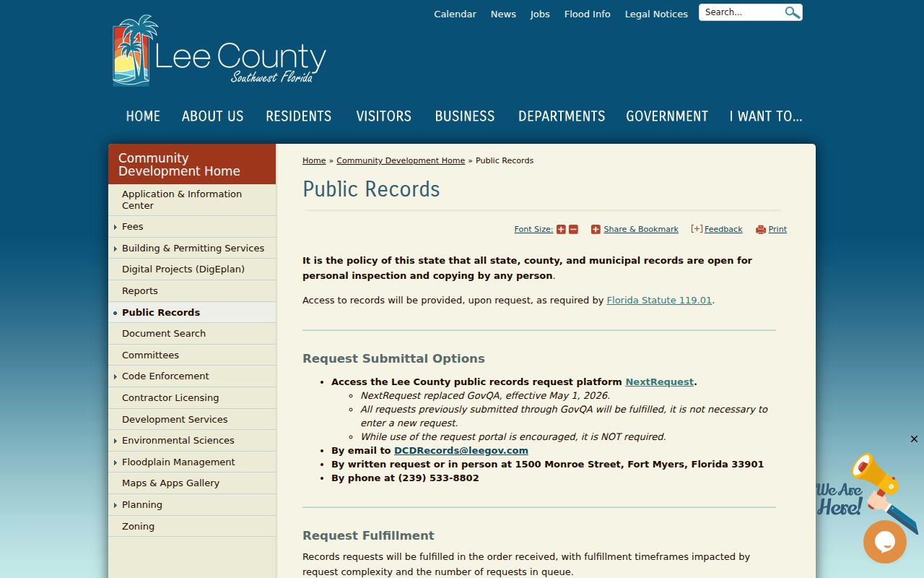Expand the Environmental Sciences arrow

[x=115, y=441]
